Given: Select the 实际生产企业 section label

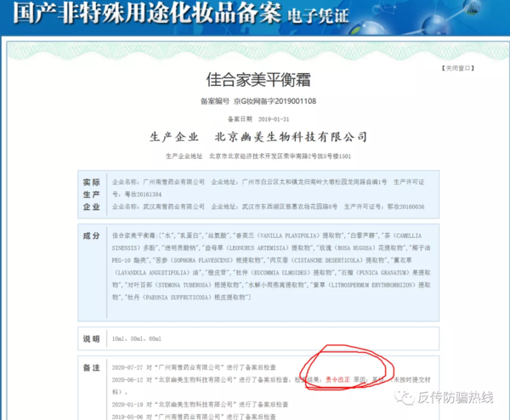Looking at the screenshot, I should (91, 195).
